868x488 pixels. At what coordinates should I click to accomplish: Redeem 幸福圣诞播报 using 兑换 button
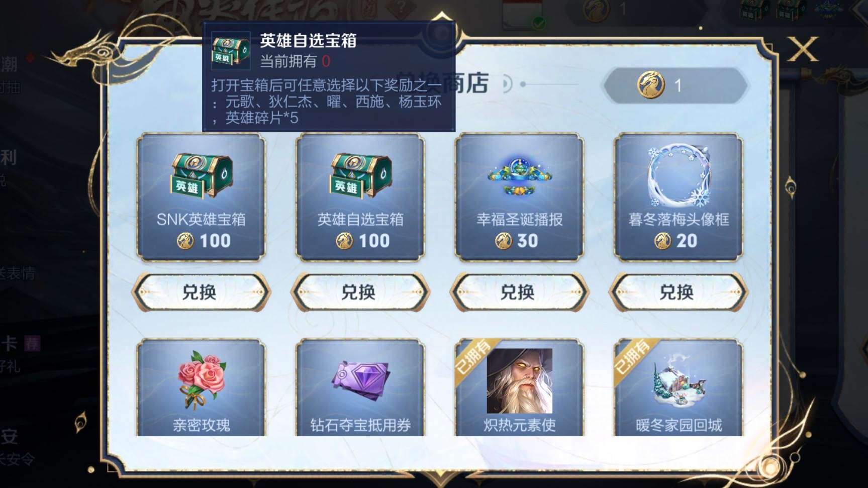pos(519,292)
